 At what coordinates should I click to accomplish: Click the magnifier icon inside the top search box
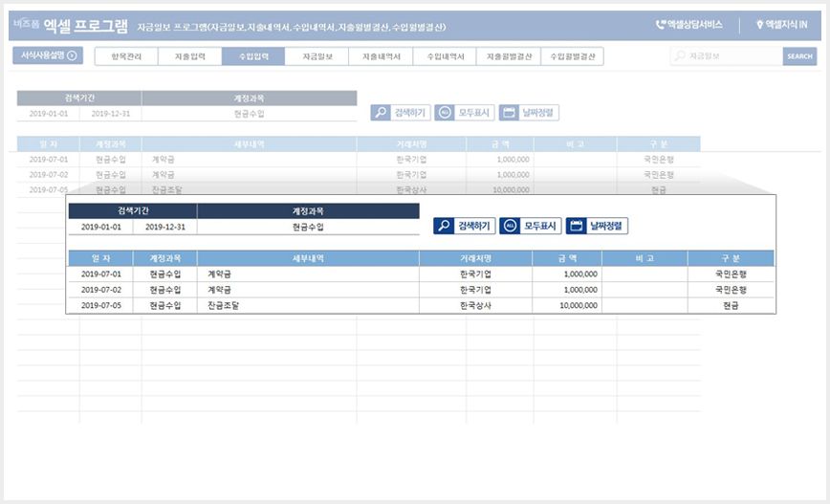pos(680,55)
